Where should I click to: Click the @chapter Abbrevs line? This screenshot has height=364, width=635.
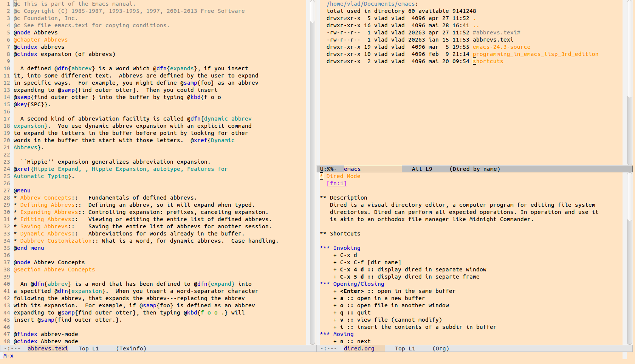click(41, 40)
